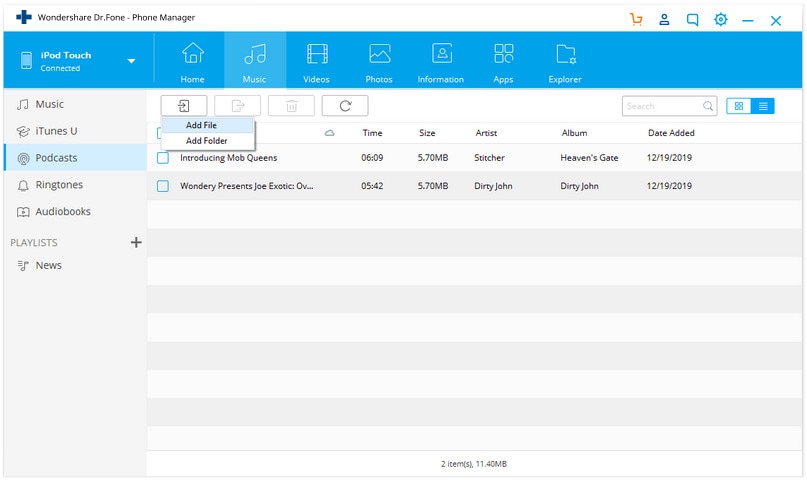Click the cloud column header icon
The width and height of the screenshot is (807, 480).
(329, 133)
